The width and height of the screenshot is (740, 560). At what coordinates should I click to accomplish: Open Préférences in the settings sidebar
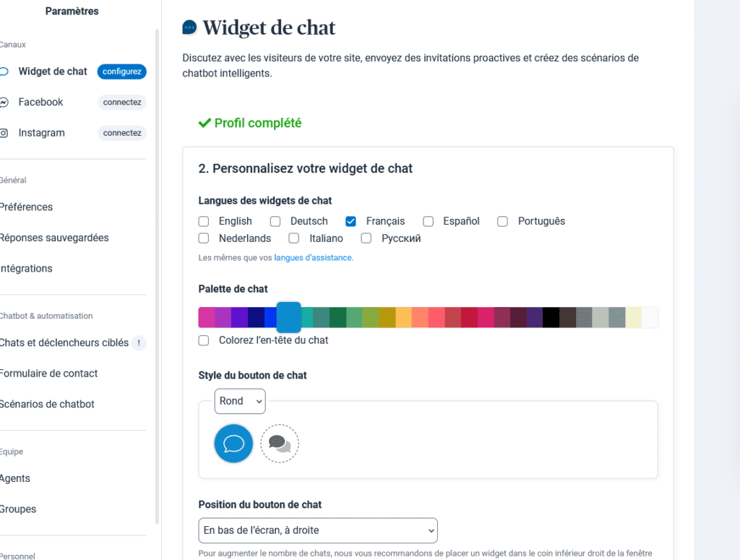[27, 207]
